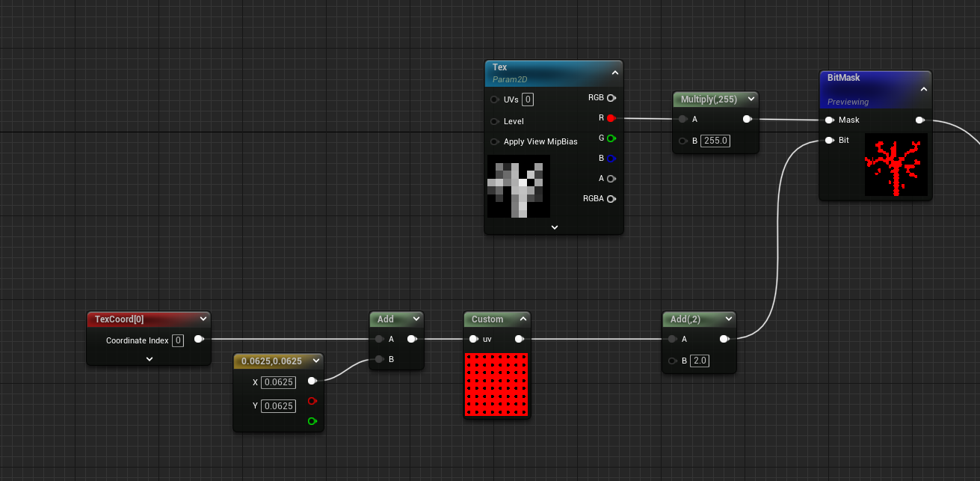This screenshot has height=481, width=980.
Task: Click the TexCoord Coordinate Index output pin
Action: 198,339
